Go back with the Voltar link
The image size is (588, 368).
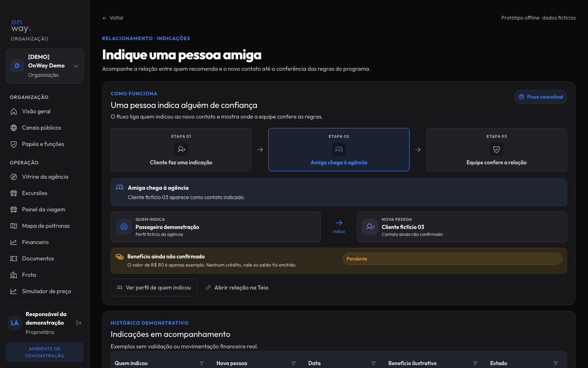click(x=113, y=18)
